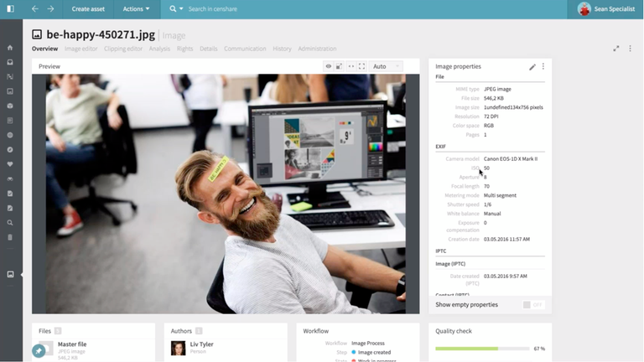Open the Details tab
The height and width of the screenshot is (362, 644).
209,49
